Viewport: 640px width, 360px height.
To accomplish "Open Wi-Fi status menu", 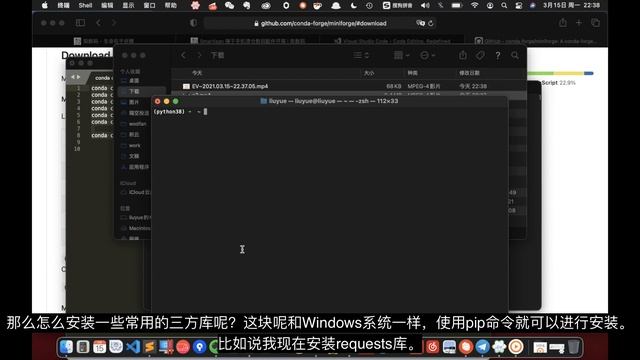I will tap(474, 5).
